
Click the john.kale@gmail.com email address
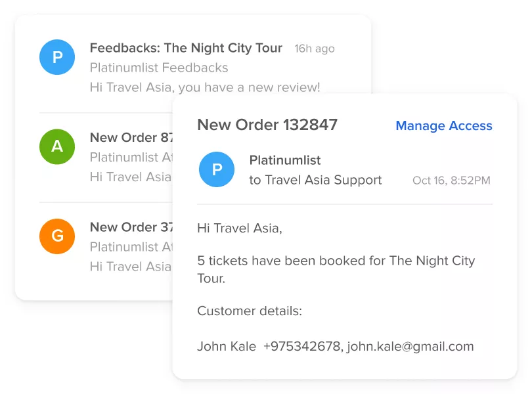pos(410,347)
